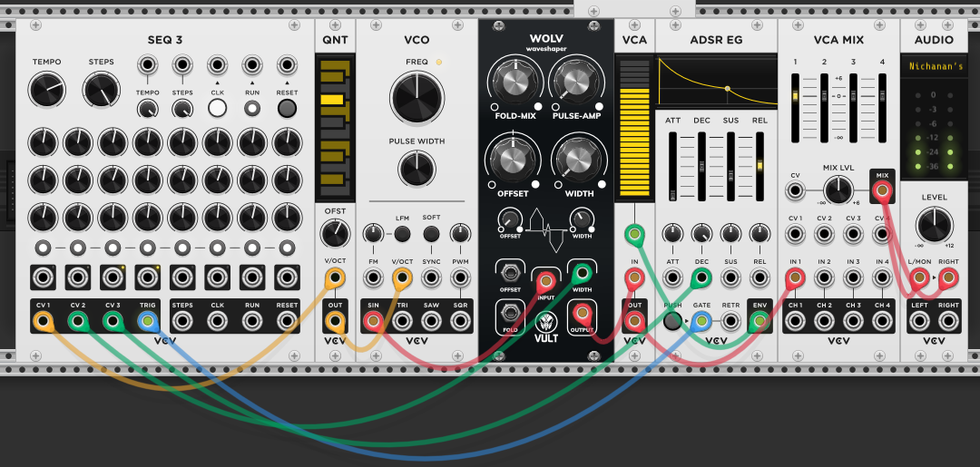Click the SEQ 3 CV 3 output jack
This screenshot has height=467, width=980.
coord(113,322)
